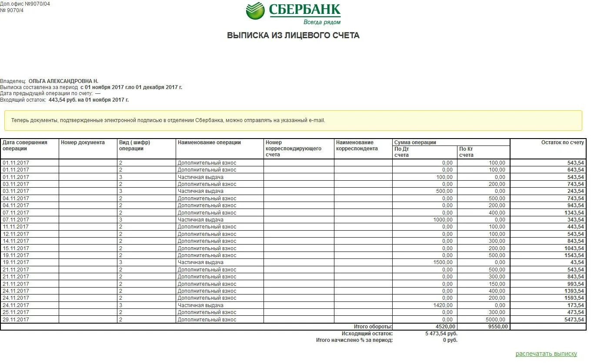Click the debit amount '1500,00'
The height and width of the screenshot is (364, 594).
tap(442, 262)
